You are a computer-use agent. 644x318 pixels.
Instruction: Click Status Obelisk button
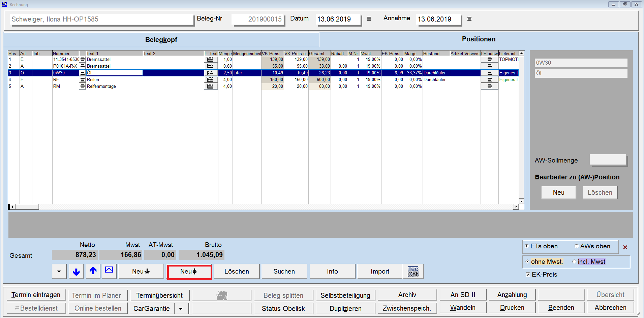[283, 309]
